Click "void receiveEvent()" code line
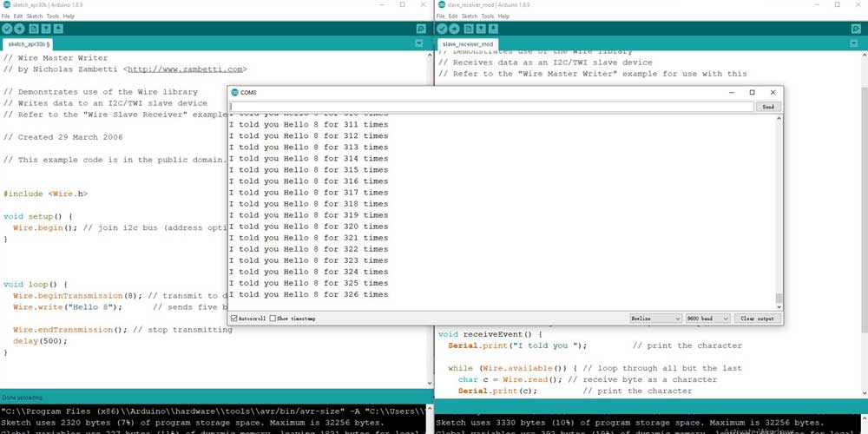868x434 pixels. coord(490,334)
